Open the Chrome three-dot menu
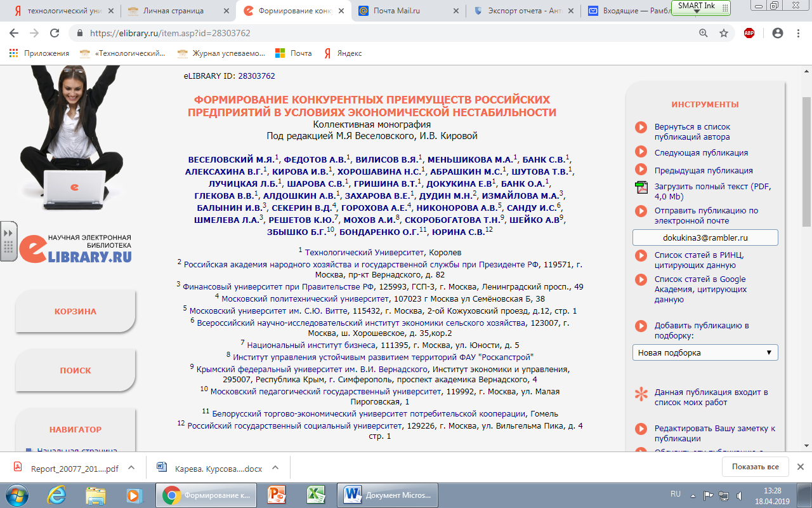This screenshot has height=508, width=812. pos(798,33)
